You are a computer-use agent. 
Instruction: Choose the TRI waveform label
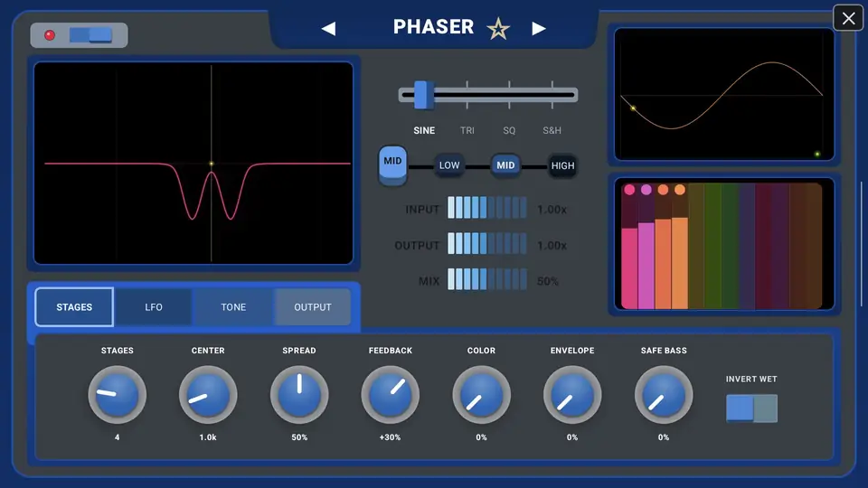(x=467, y=130)
